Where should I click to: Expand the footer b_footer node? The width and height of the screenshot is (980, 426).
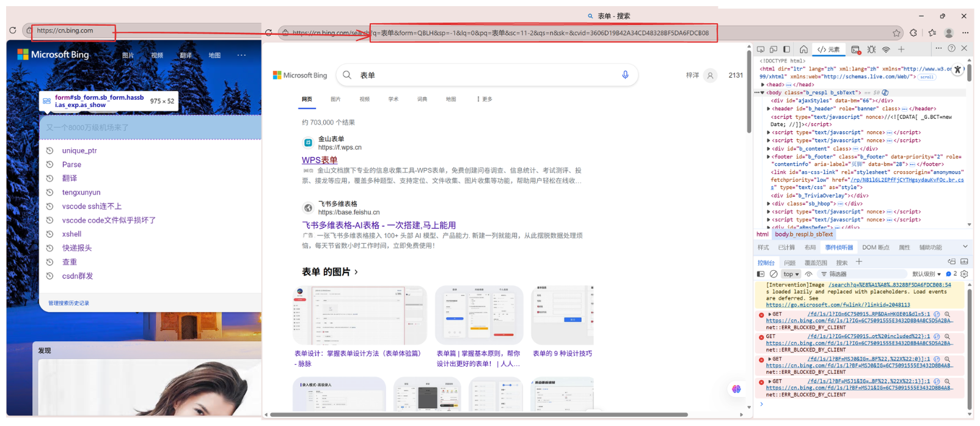tap(769, 156)
